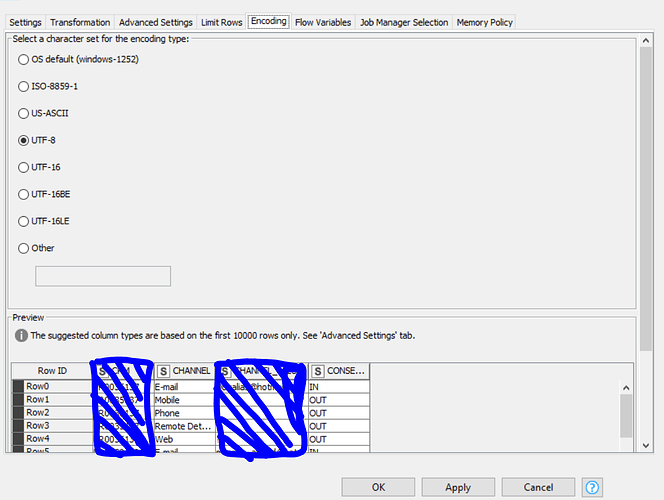Viewport: 664px width, 500px height.
Task: Click main panel scrollbar up arrow
Action: coord(646,41)
